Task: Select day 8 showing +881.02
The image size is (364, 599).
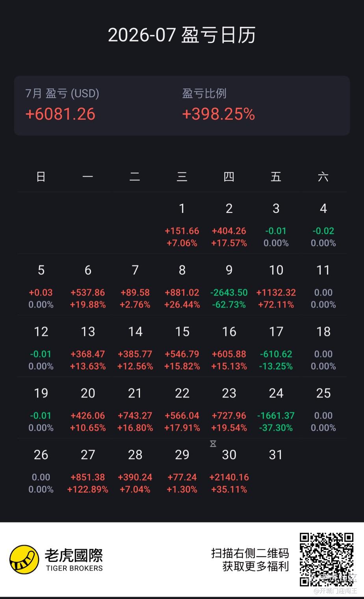Action: [x=182, y=286]
